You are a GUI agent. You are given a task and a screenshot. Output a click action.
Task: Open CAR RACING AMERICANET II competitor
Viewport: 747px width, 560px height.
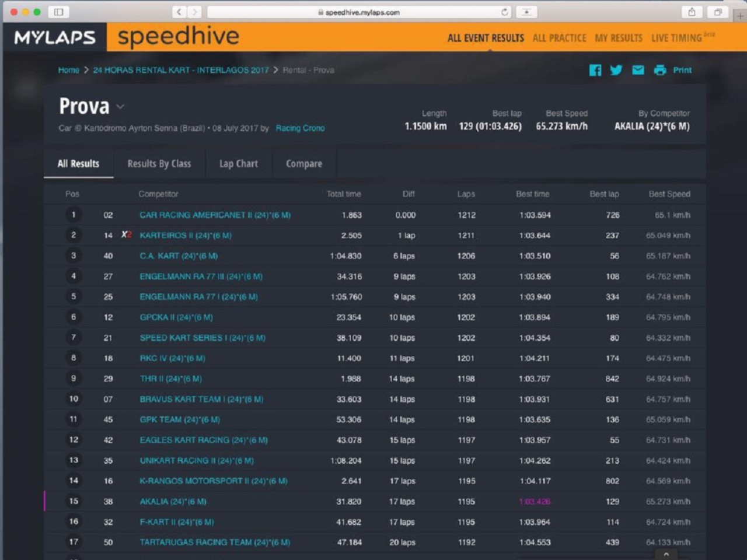click(215, 215)
